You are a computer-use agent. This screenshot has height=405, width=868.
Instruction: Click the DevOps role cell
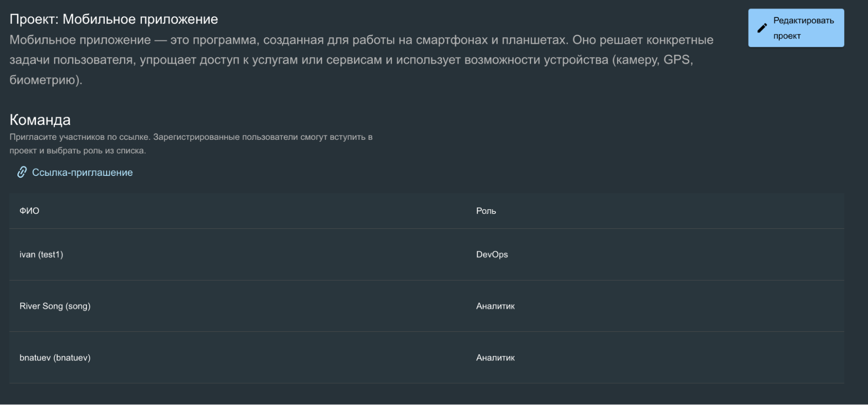[x=492, y=254]
